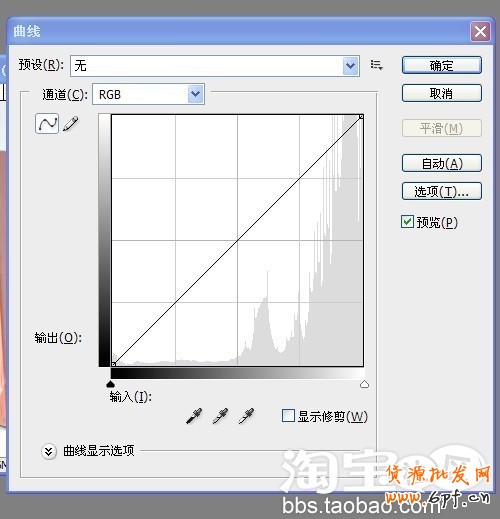Click the black input slider triangle
This screenshot has width=500, height=519.
point(110,384)
